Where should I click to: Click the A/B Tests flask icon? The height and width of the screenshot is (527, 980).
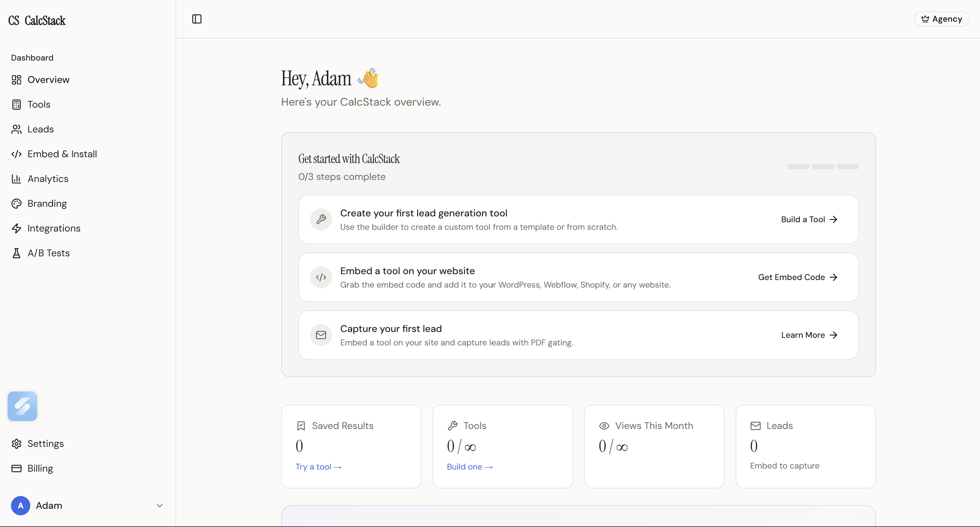pyautogui.click(x=17, y=253)
